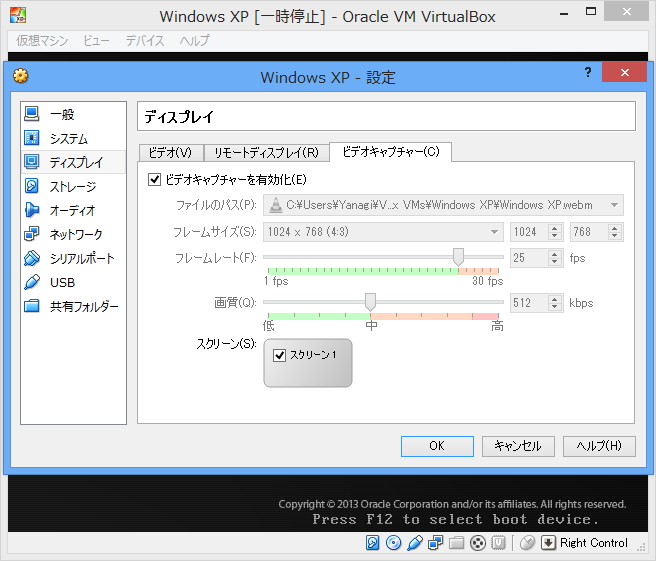Screen dimensions: 656x561
Task: Toggle ビデオキャプチャーを有効化 checkbox
Action: tap(154, 180)
